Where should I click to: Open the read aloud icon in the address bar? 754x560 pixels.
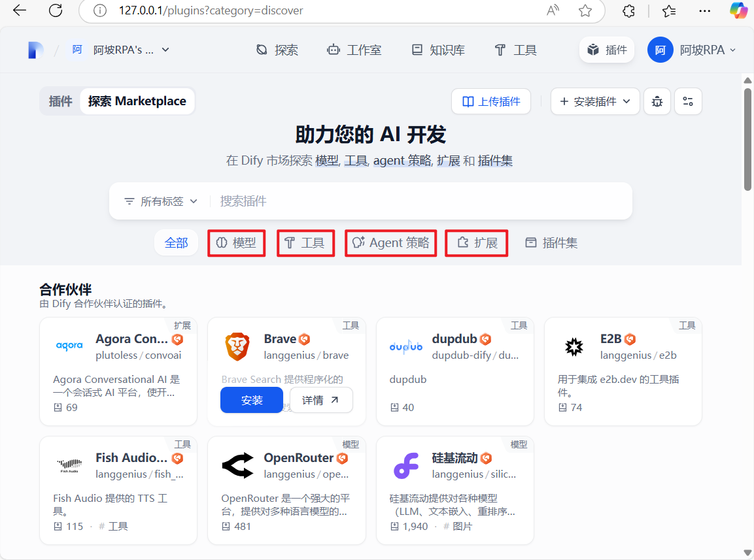[553, 10]
